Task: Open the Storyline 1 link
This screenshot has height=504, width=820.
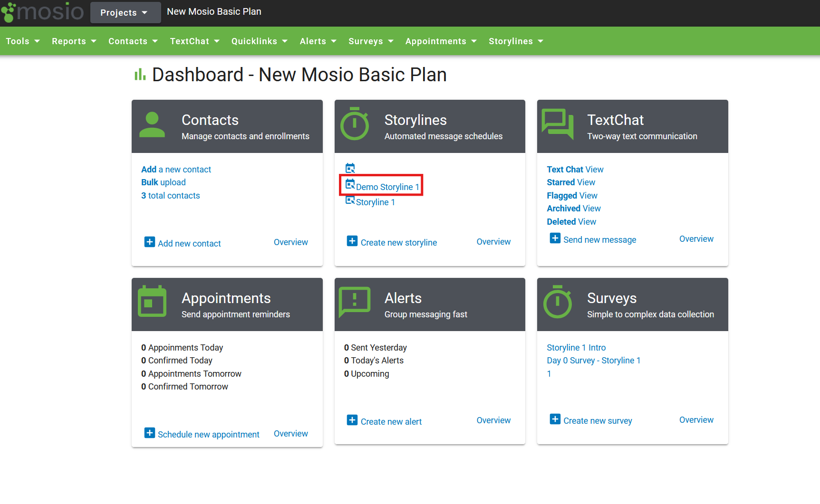Action: 376,202
